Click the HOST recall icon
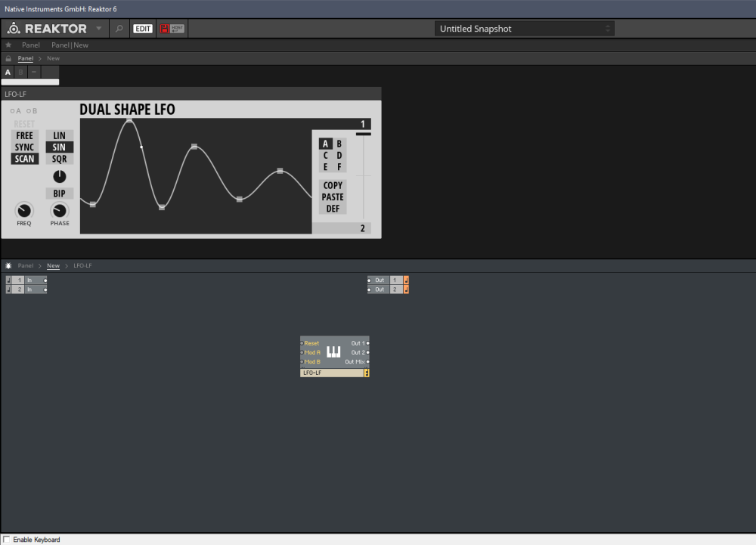This screenshot has width=756, height=545. [x=178, y=29]
